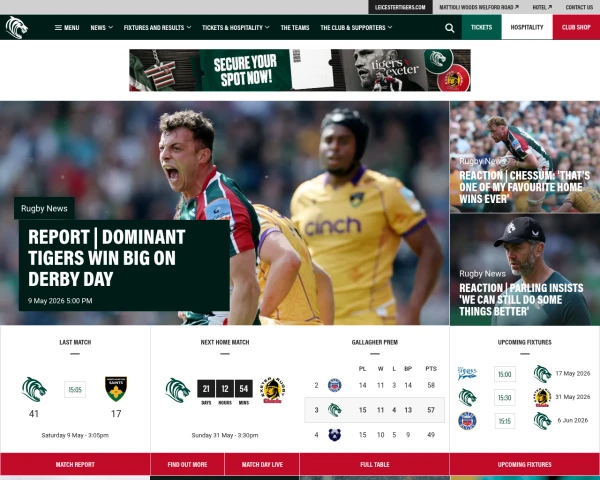This screenshot has width=600, height=480.
Task: Click the Leicester Tigers logo in header
Action: [16, 27]
